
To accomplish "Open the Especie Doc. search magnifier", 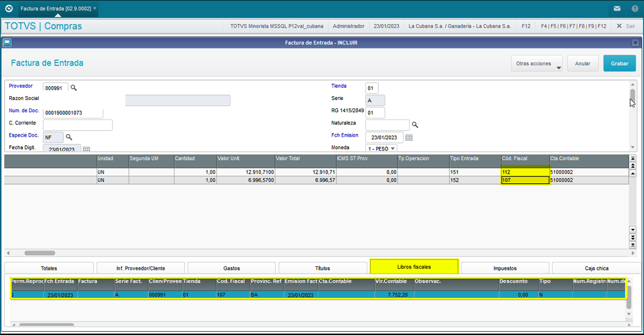I will 69,137.
